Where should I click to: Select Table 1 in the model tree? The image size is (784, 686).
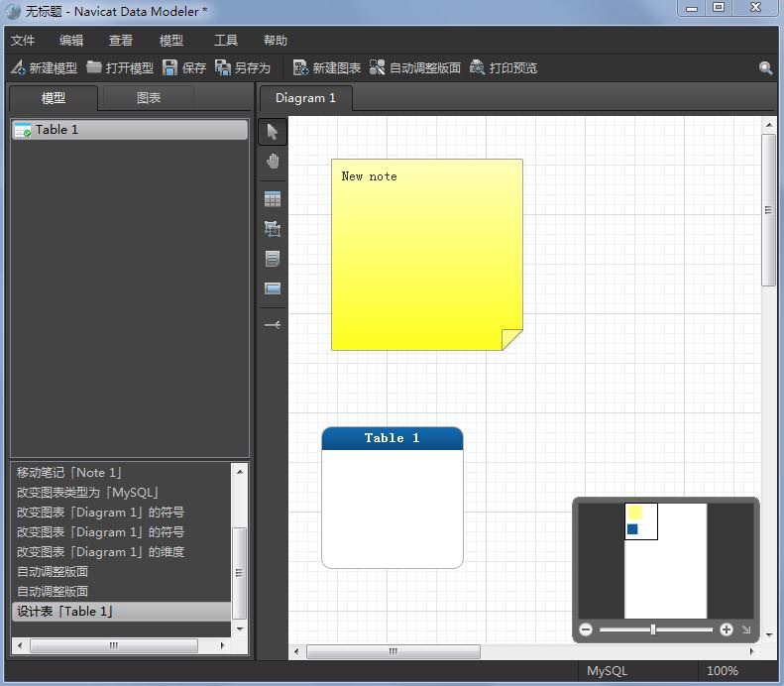56,130
